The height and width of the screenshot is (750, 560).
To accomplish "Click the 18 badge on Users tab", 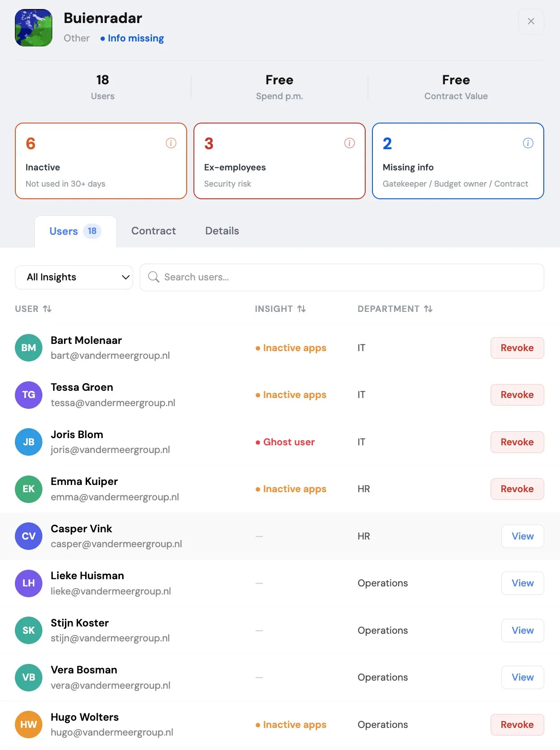I will point(92,231).
